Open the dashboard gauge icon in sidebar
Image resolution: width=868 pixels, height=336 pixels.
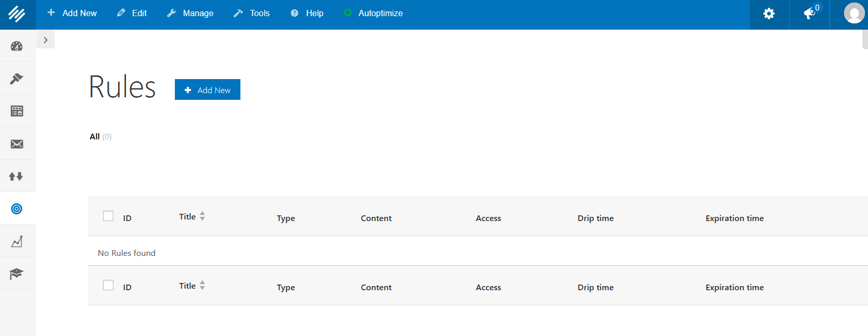coord(17,46)
